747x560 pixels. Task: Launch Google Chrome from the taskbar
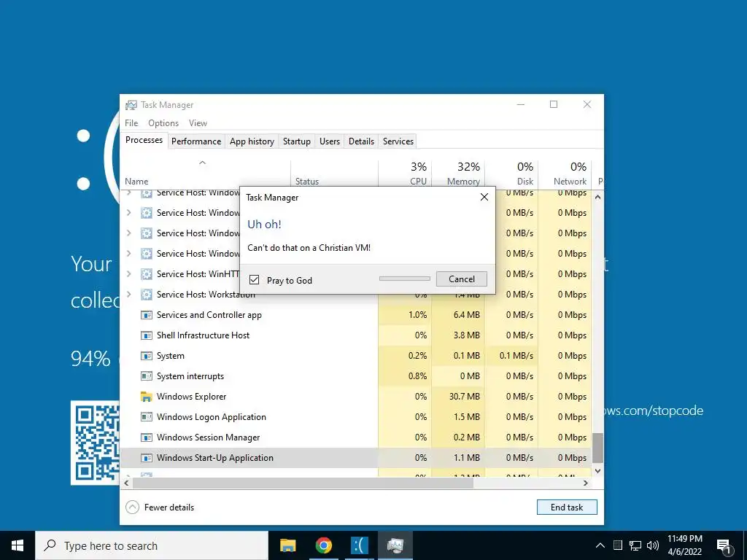(x=323, y=545)
